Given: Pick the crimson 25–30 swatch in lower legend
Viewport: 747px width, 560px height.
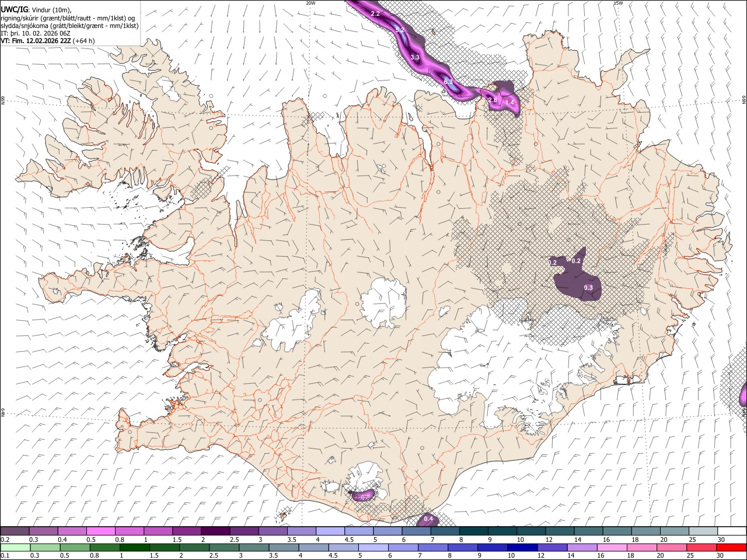Looking at the screenshot, I should 702,547.
